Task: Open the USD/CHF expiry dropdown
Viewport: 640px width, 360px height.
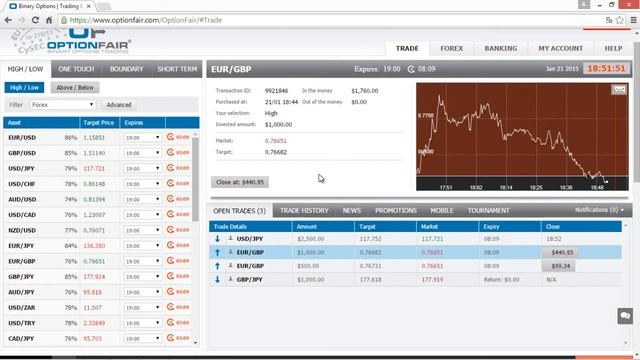Action: 142,184
